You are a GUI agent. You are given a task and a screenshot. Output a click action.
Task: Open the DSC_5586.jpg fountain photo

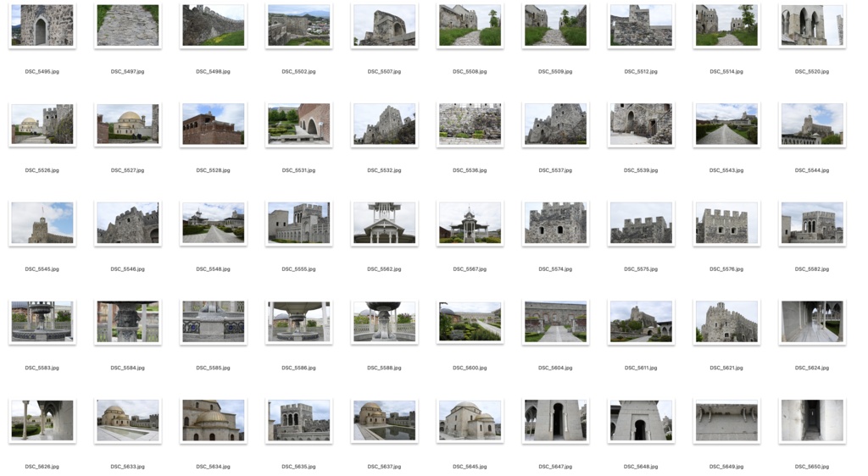pyautogui.click(x=299, y=322)
